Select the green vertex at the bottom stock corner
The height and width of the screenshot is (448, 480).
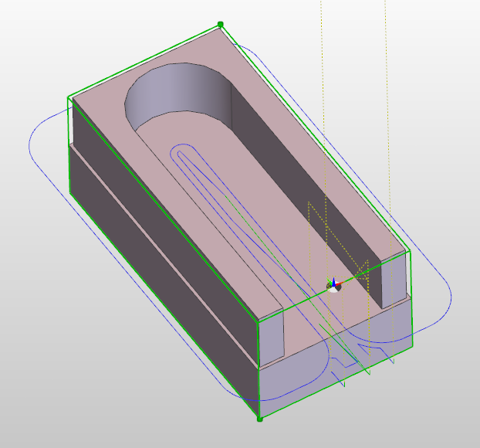pos(259,419)
